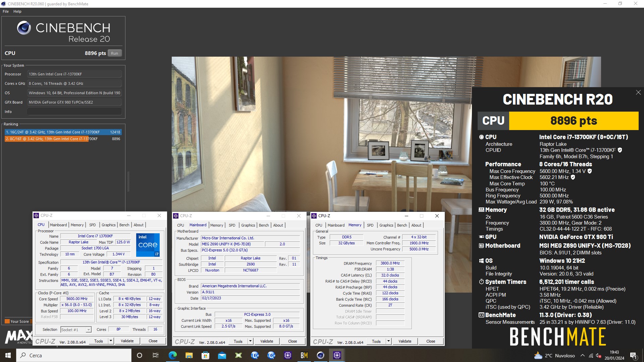The width and height of the screenshot is (644, 362).
Task: Switch to Graphics tab in Mainboard CPU-Z window
Action: [248, 225]
